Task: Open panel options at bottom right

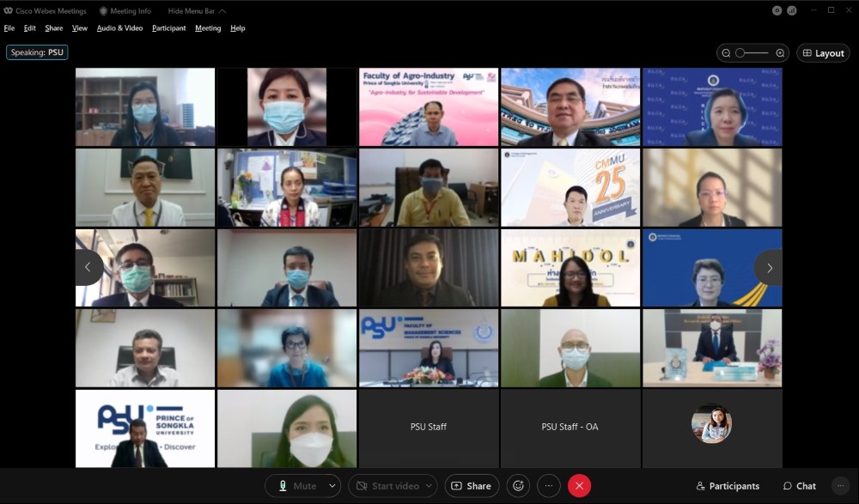Action: pyautogui.click(x=841, y=486)
